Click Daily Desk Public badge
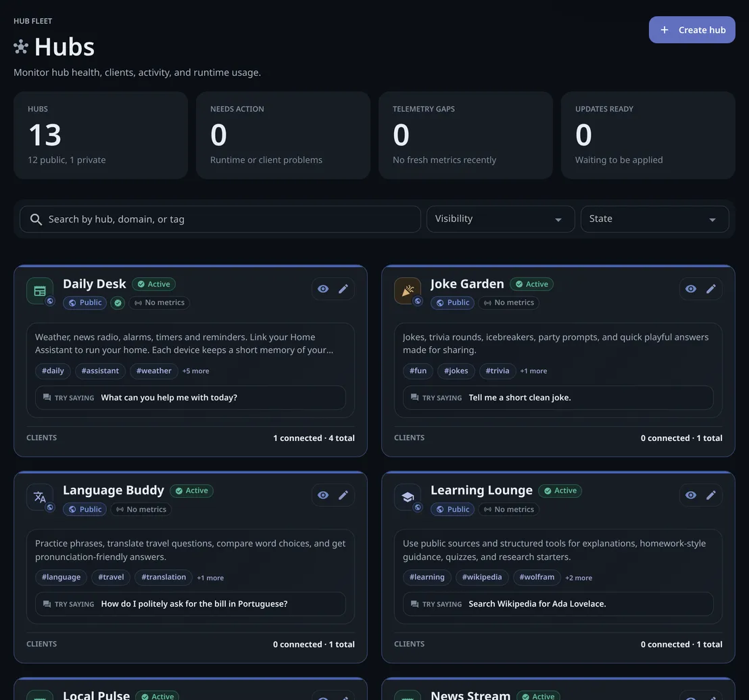 pos(84,302)
